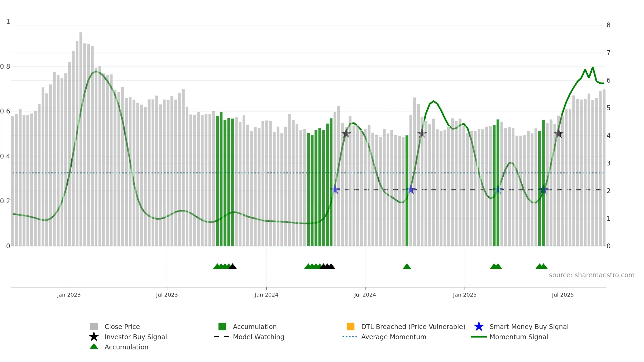Click the Jan 2024 axis label

266,295
